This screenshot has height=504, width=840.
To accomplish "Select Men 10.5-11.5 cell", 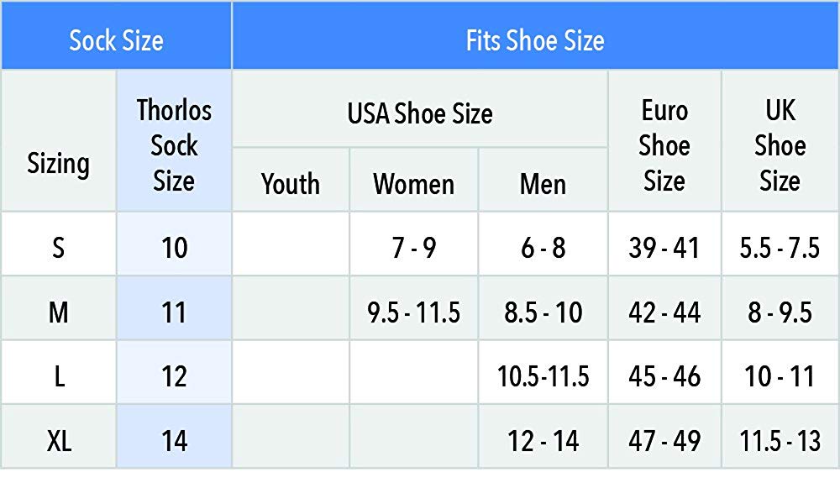I will point(543,372).
